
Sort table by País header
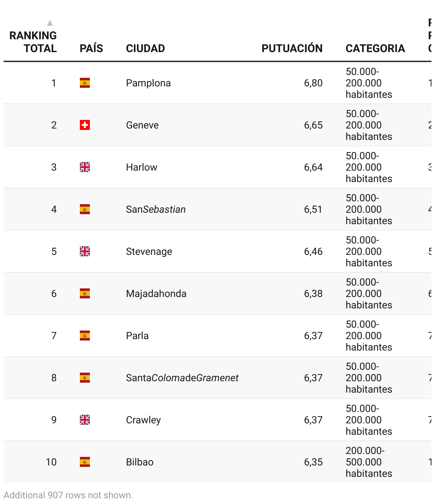coord(91,48)
